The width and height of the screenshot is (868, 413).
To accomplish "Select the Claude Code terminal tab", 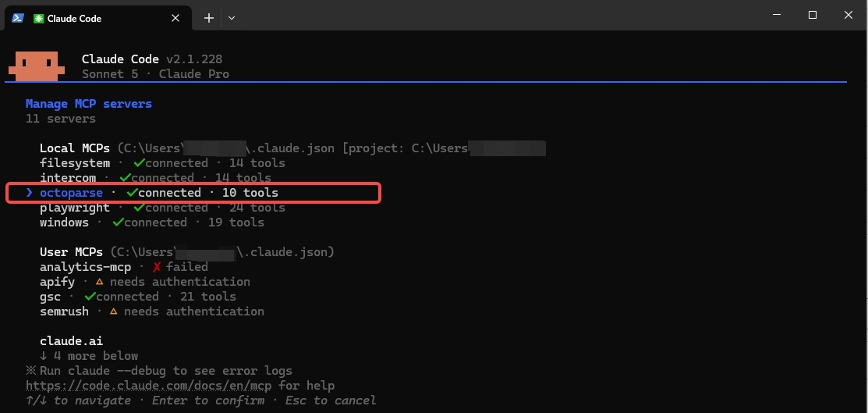I will [x=98, y=18].
